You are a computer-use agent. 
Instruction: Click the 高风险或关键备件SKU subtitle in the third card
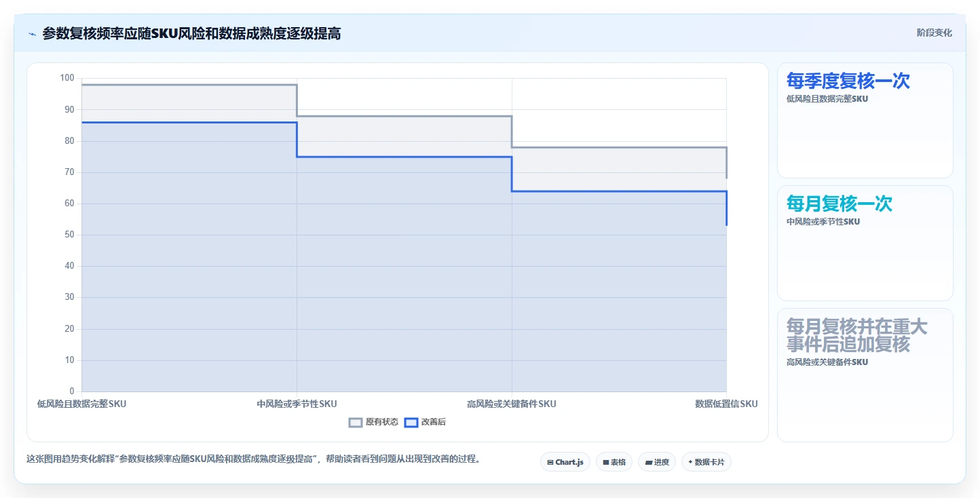pos(827,362)
